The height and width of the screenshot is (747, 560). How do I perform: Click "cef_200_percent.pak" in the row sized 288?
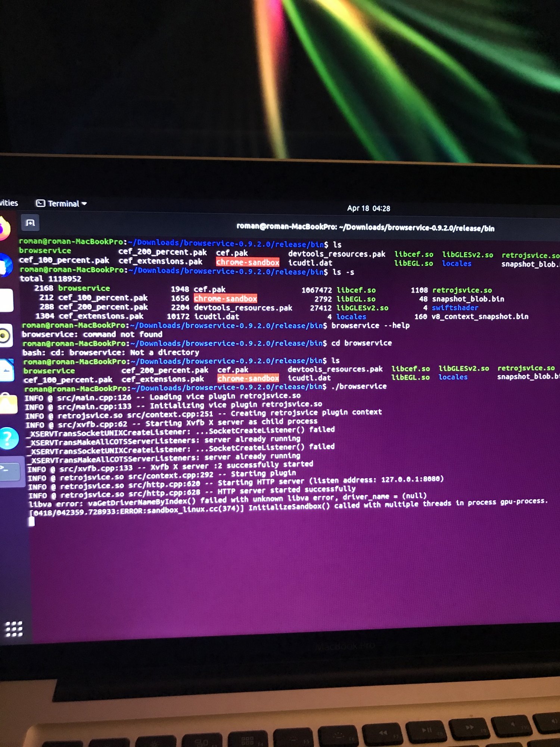point(103,307)
